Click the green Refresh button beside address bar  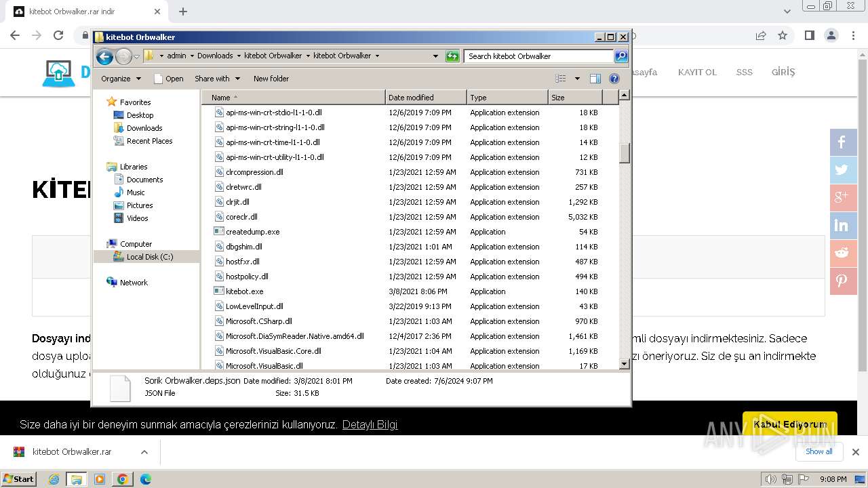452,56
